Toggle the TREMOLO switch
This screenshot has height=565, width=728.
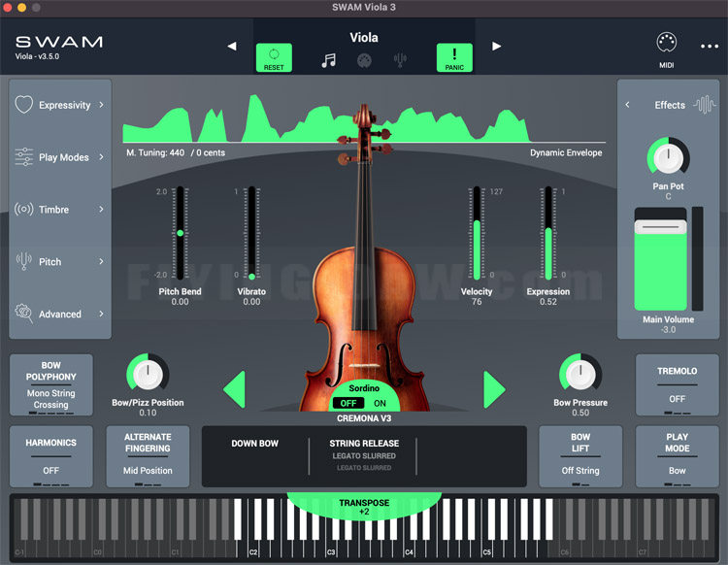point(677,384)
